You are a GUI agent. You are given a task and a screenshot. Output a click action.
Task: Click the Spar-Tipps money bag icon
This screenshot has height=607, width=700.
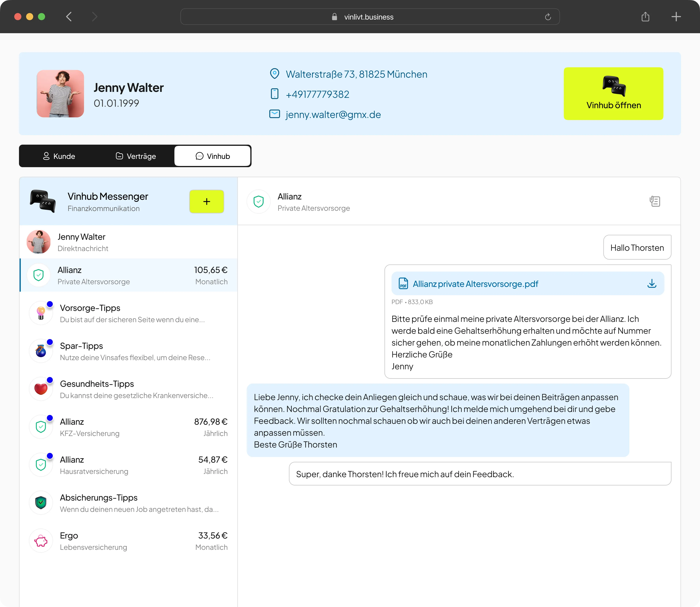pos(41,351)
